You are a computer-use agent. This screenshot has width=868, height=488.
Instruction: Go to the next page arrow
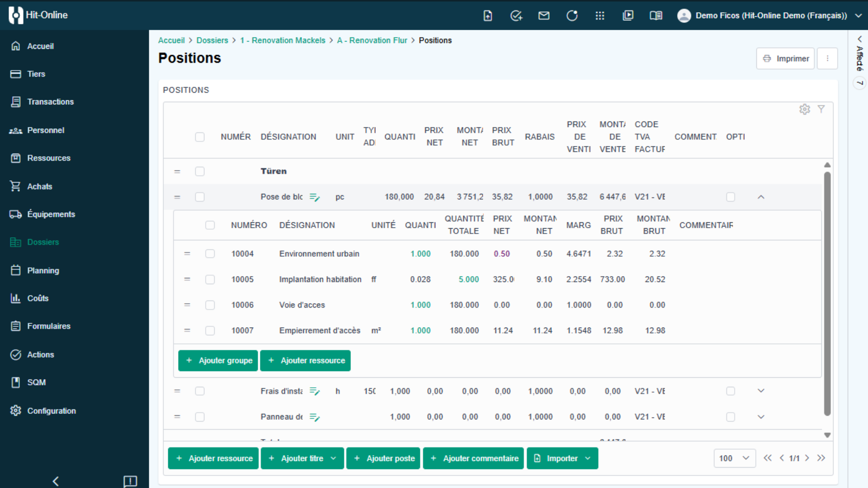tap(807, 458)
